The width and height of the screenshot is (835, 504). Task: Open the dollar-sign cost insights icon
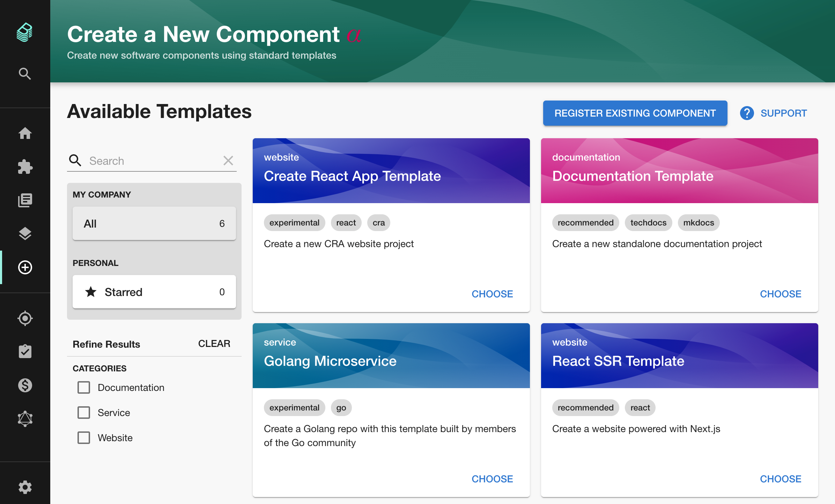tap(25, 385)
